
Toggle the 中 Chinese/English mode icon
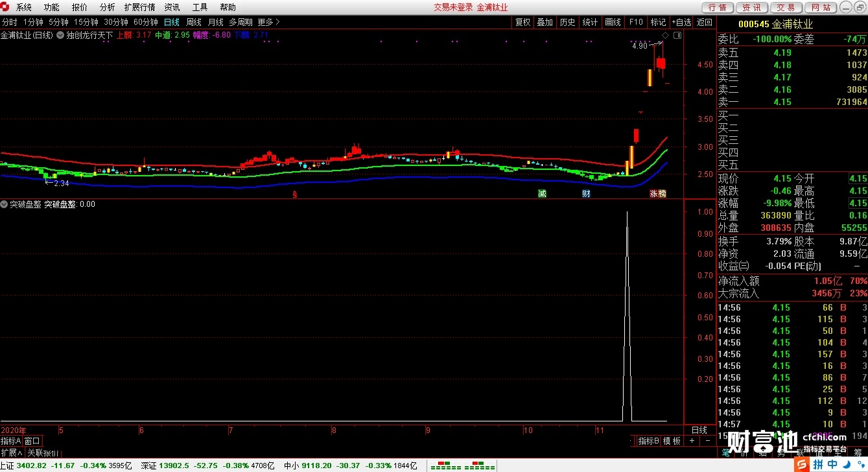tap(832, 465)
